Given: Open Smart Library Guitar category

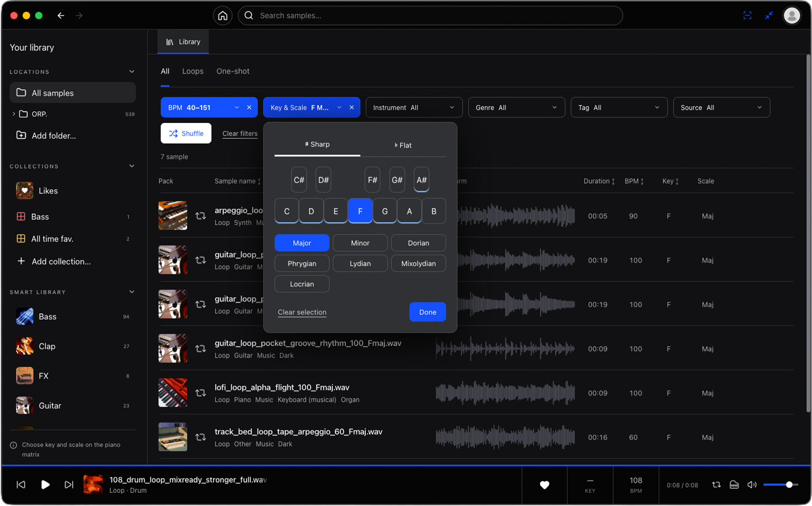Looking at the screenshot, I should (73, 406).
